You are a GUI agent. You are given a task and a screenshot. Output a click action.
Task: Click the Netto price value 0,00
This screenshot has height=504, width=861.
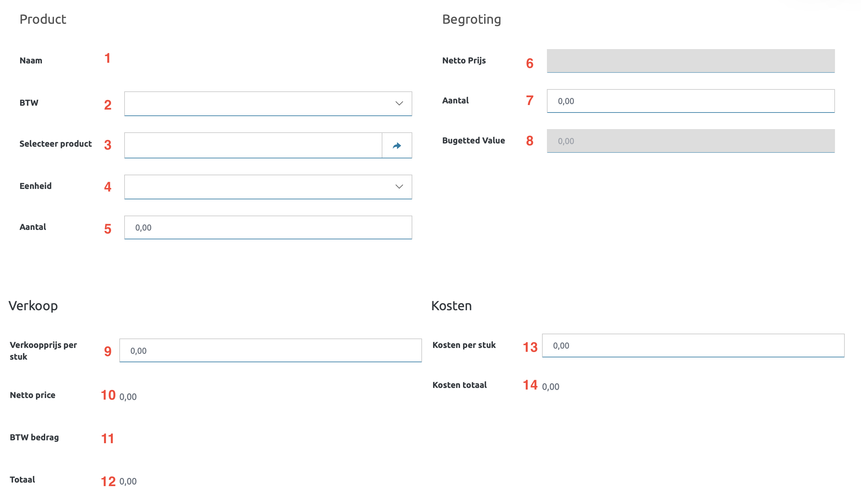pos(128,397)
